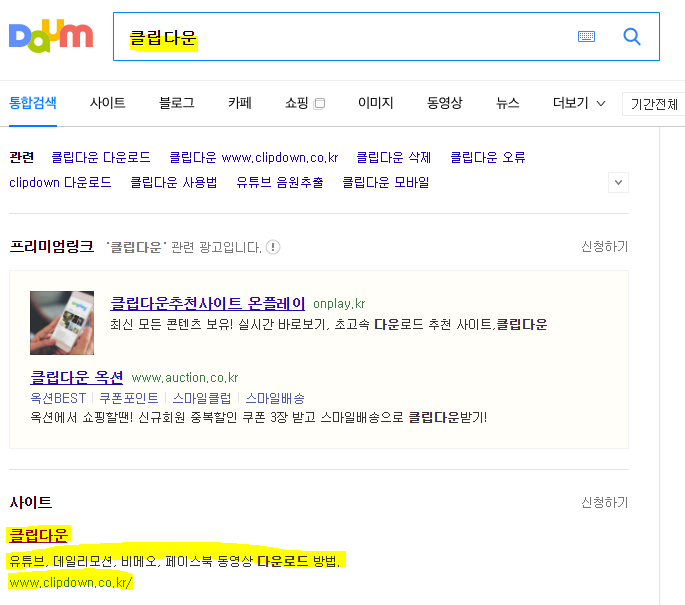Open the 쇼핑 tab

pos(297,103)
